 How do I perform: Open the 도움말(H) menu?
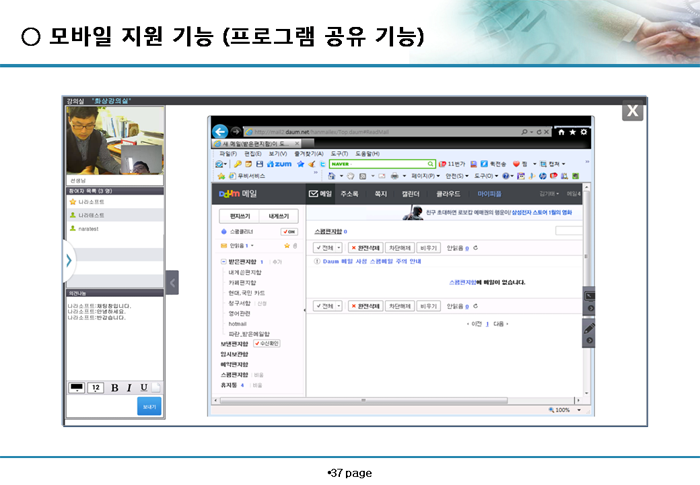pyautogui.click(x=367, y=154)
